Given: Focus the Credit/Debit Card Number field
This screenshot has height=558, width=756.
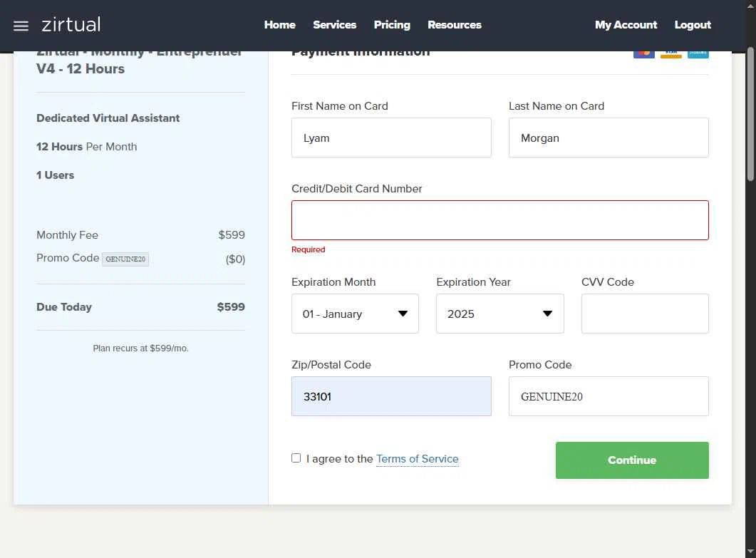Looking at the screenshot, I should [x=500, y=220].
